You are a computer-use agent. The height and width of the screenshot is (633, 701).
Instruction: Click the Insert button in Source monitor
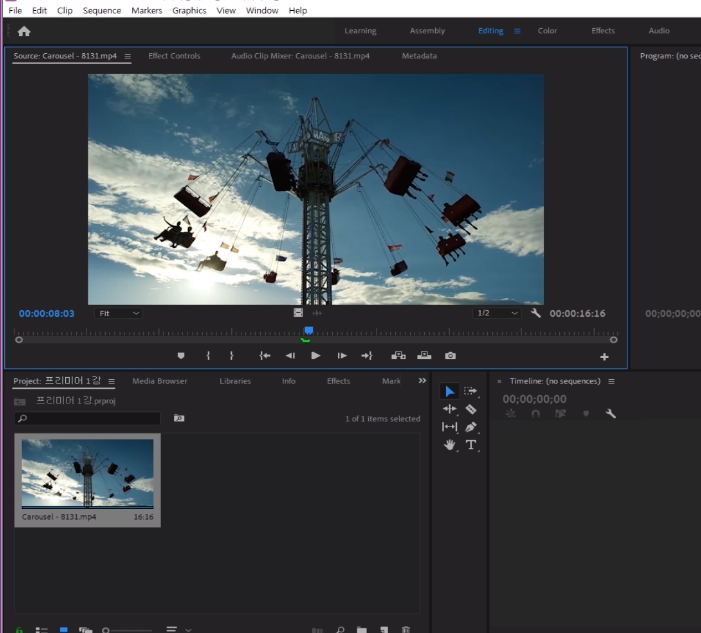[398, 355]
